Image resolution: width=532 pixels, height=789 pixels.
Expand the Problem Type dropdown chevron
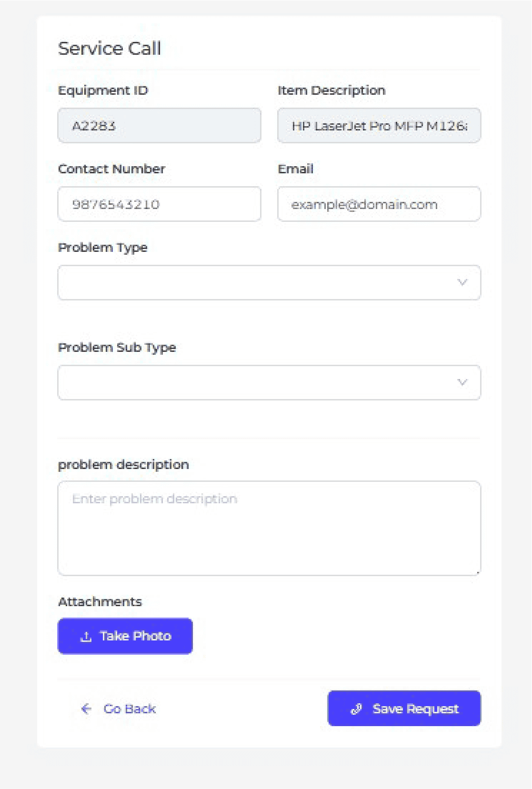462,282
